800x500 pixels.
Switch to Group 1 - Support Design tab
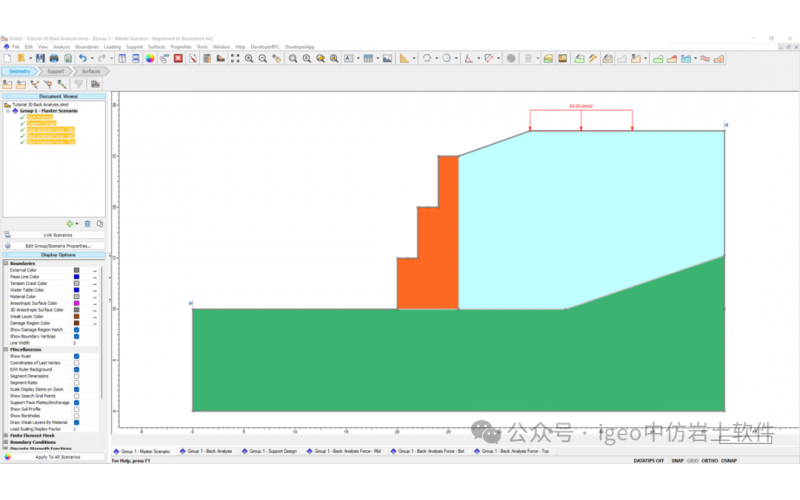tap(271, 451)
